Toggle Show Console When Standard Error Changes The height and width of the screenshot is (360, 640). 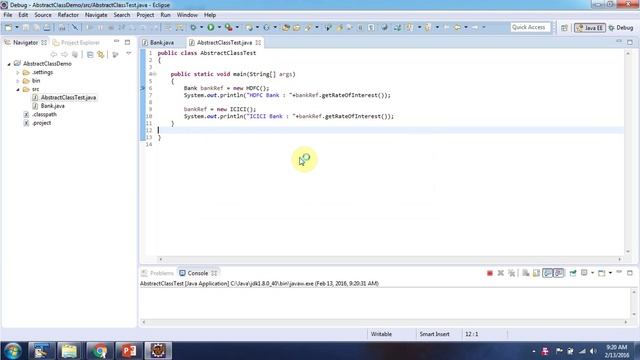point(558,273)
